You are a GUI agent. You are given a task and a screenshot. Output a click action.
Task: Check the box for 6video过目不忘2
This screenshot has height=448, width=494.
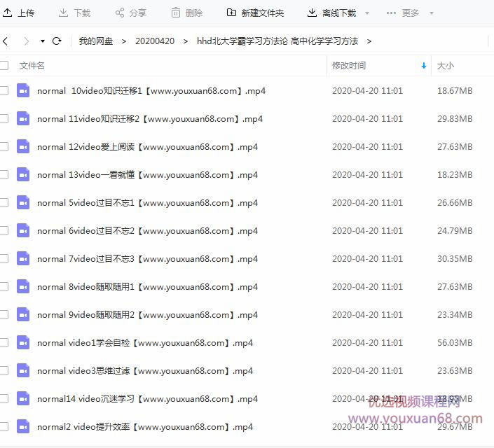coord(4,231)
